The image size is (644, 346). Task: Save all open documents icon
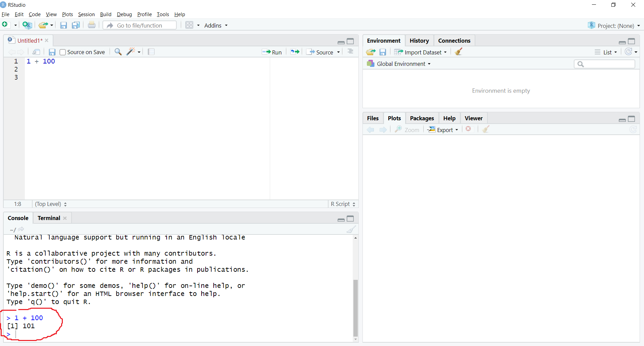[76, 25]
